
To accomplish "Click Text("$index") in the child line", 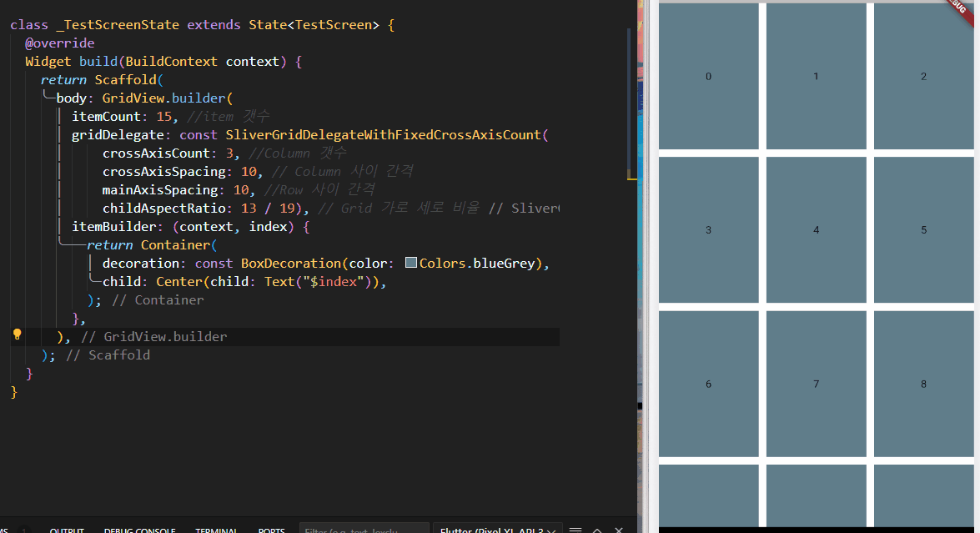I will pyautogui.click(x=318, y=282).
